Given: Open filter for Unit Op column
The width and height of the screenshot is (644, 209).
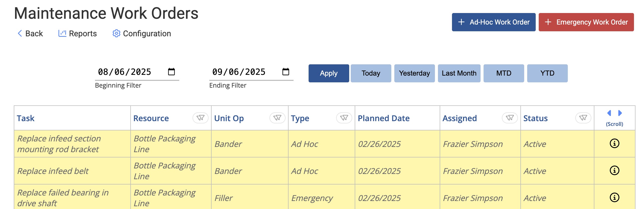Looking at the screenshot, I should [277, 118].
